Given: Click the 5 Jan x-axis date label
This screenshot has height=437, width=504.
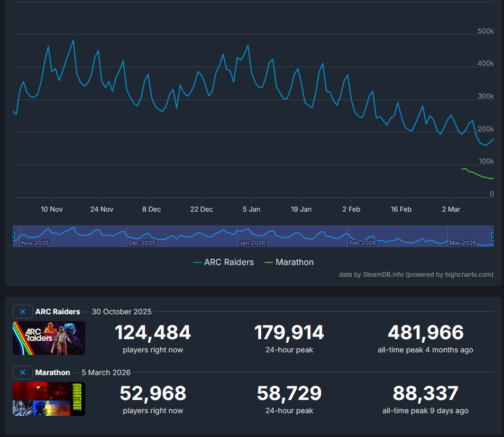Looking at the screenshot, I should pos(251,210).
